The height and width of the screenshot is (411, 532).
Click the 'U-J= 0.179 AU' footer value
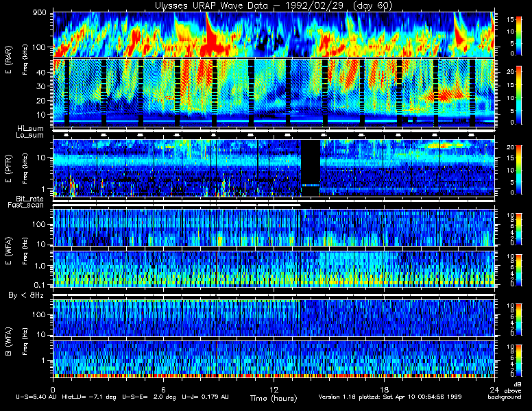pos(205,397)
